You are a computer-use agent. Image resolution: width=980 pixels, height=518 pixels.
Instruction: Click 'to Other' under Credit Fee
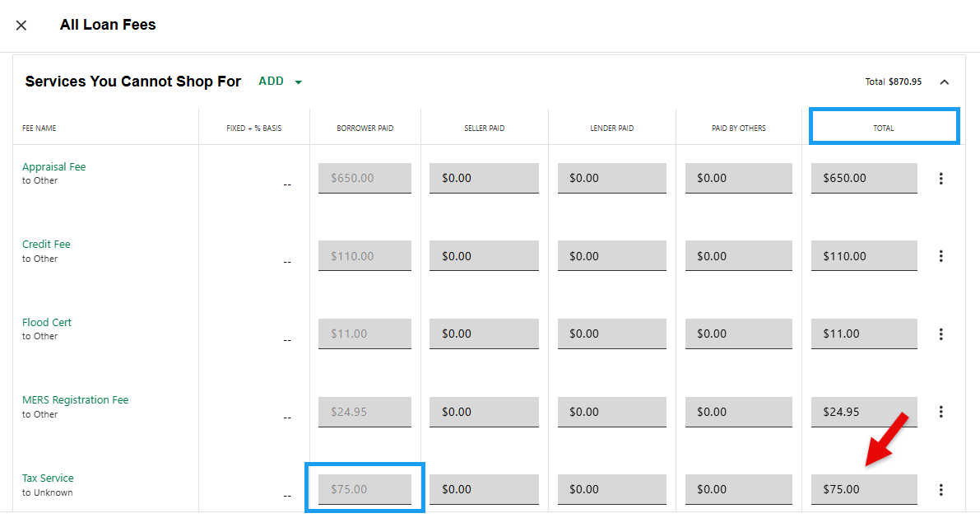click(40, 259)
